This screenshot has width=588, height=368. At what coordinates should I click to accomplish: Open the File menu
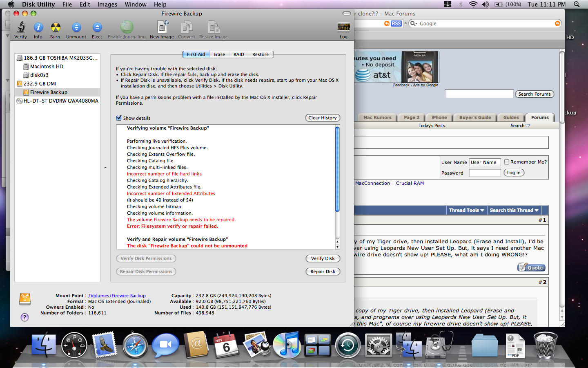pos(67,4)
